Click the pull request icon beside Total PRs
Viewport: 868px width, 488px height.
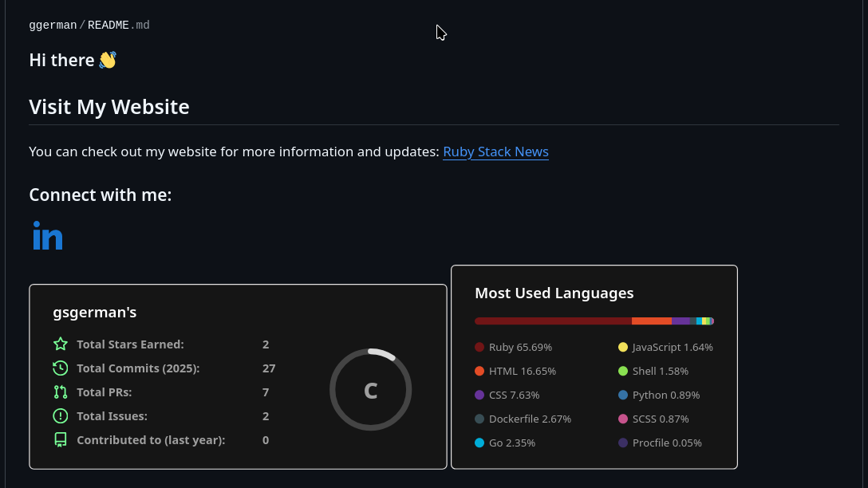(x=61, y=392)
